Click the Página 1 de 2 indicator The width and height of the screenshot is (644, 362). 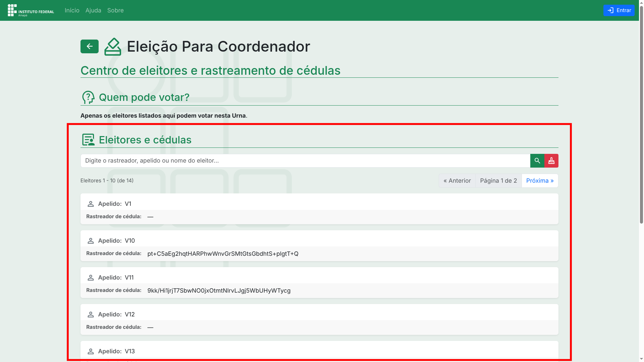tap(498, 181)
